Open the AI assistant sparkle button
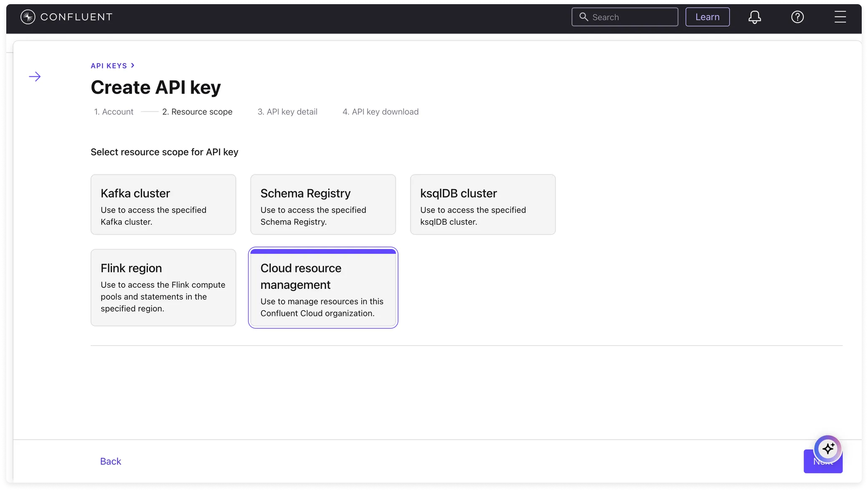 pos(828,449)
